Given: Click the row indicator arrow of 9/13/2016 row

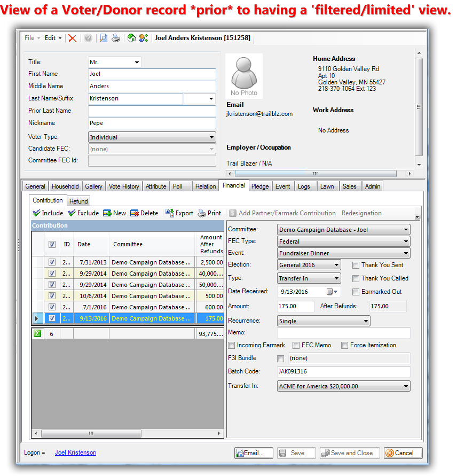Looking at the screenshot, I should [37, 318].
